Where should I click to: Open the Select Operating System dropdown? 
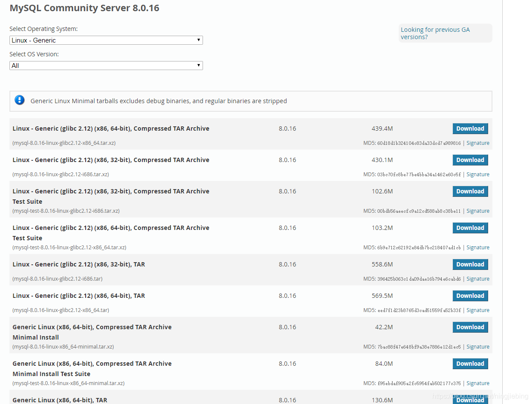point(106,40)
